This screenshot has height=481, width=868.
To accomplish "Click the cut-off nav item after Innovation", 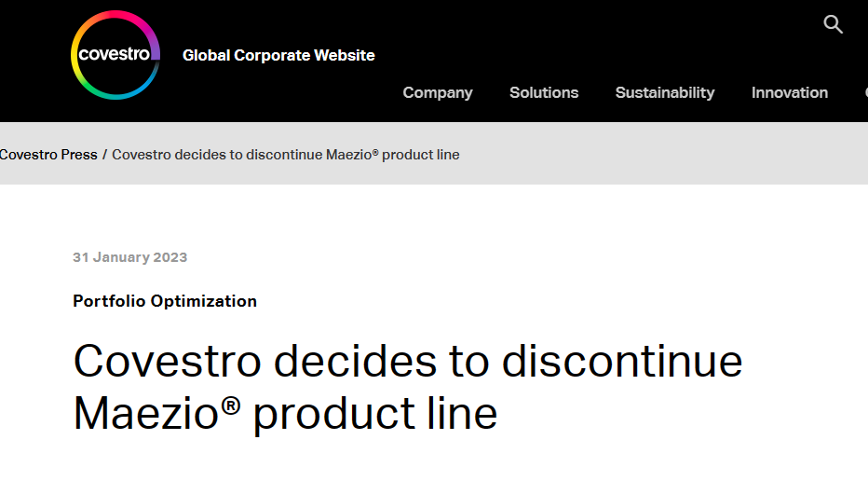I will tap(866, 92).
